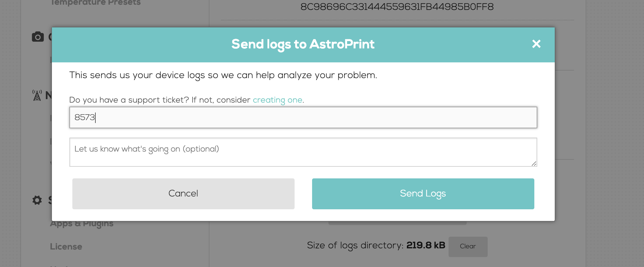Screen dimensions: 644x267
Task: Click the camera icon in the sidebar
Action: tap(38, 37)
